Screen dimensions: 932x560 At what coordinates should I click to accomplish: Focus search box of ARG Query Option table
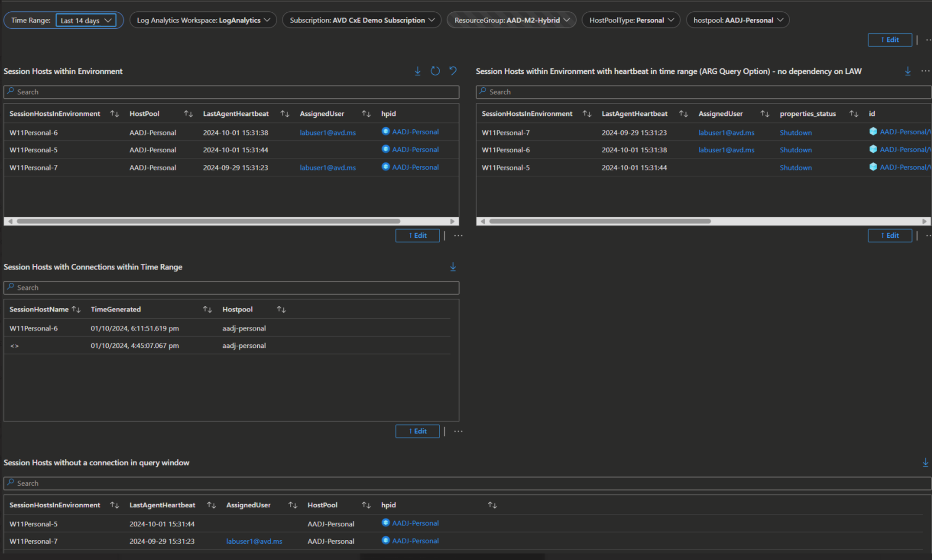pos(703,92)
